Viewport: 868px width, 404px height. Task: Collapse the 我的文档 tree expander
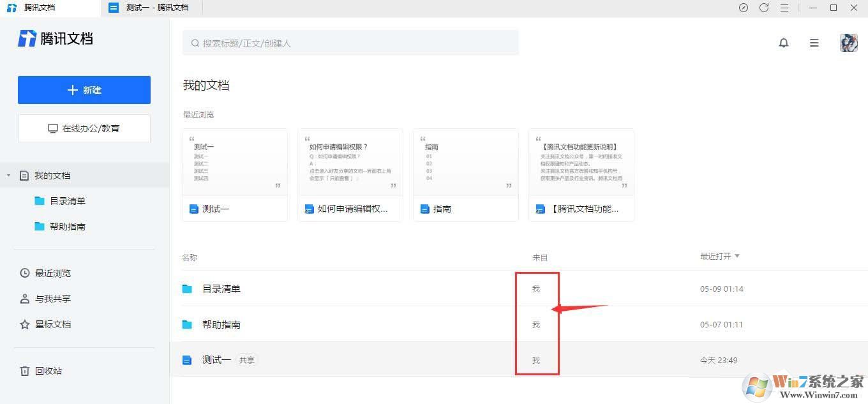pos(9,175)
